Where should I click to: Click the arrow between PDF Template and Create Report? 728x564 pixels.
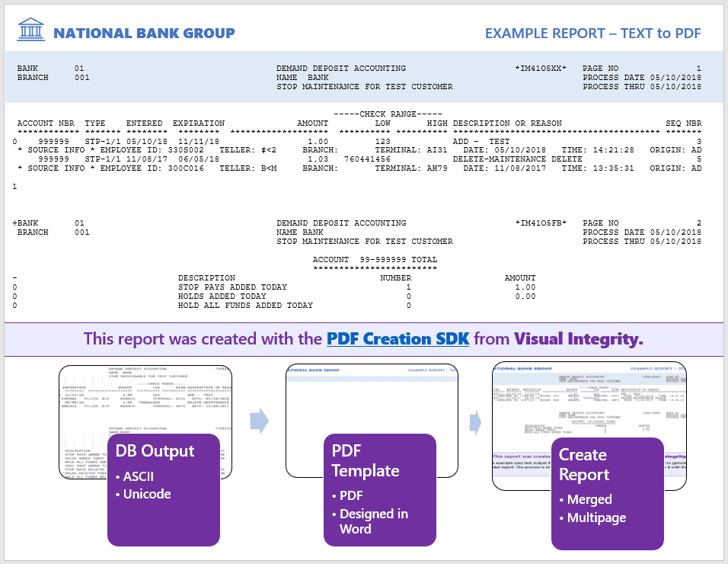click(475, 423)
